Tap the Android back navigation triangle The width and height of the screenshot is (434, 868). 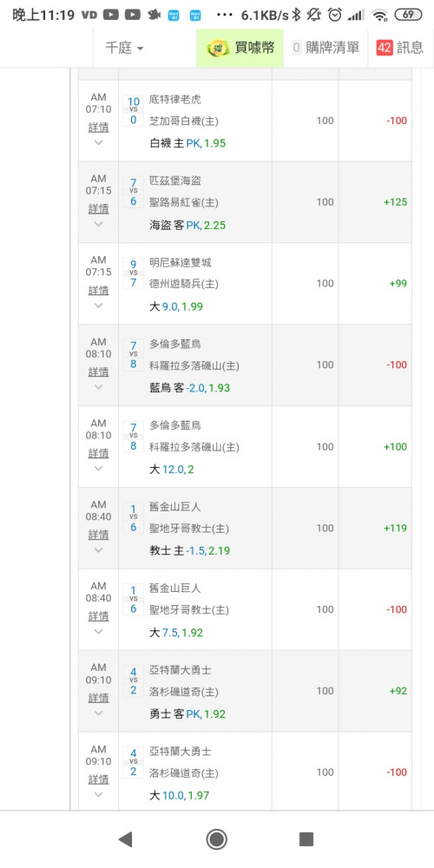click(126, 839)
